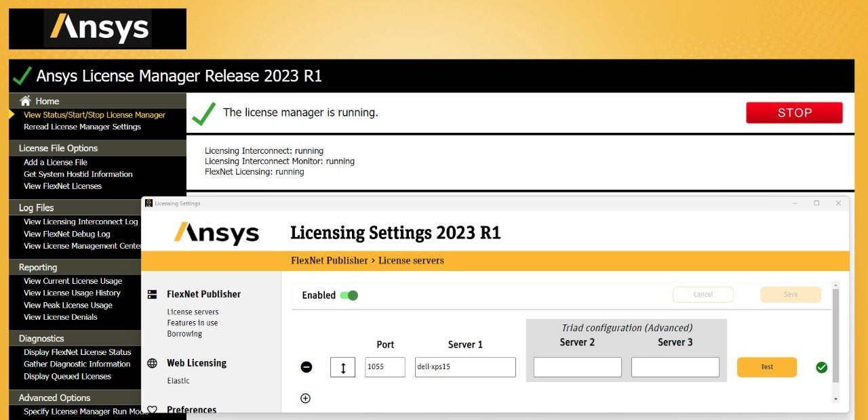Click the green checkmark in the License Manager Release header

(x=22, y=75)
